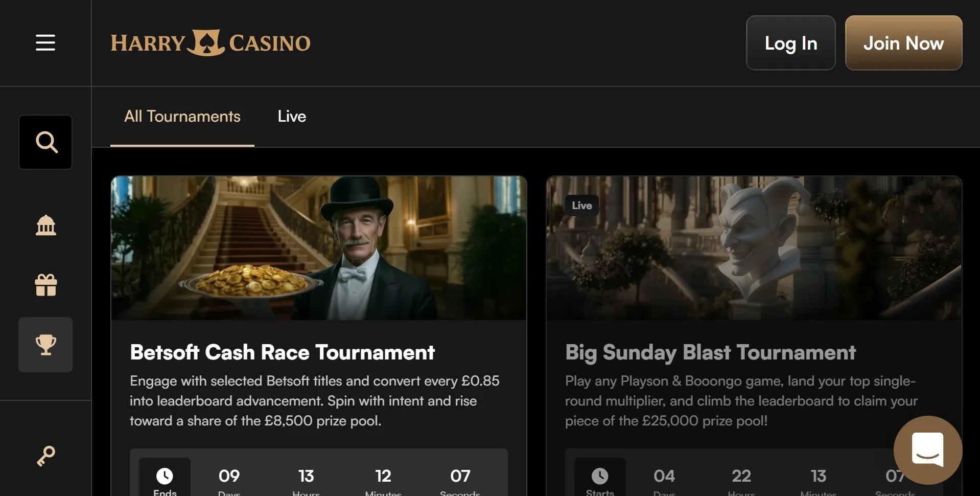Click the search magnifier icon
The width and height of the screenshot is (980, 496).
[46, 142]
